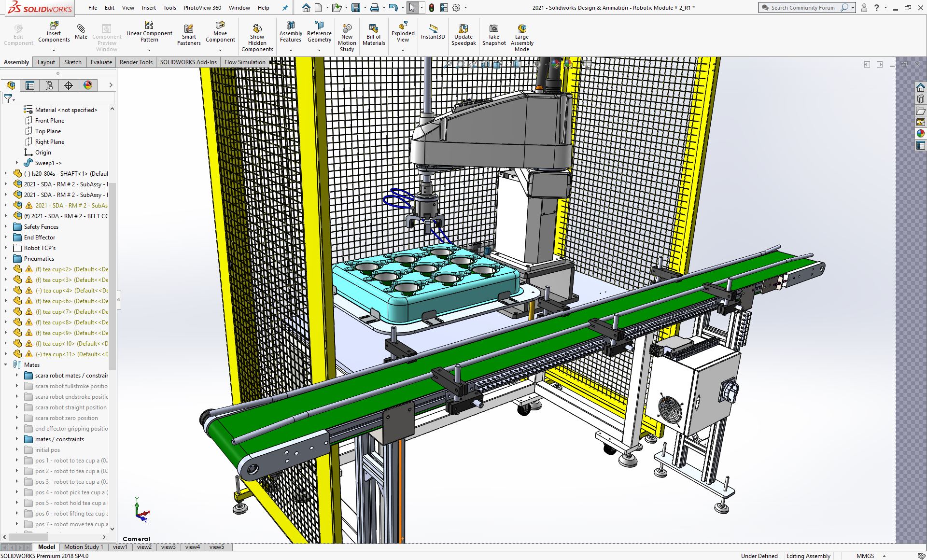Switch to the Motion Study 1 tab

[x=83, y=546]
